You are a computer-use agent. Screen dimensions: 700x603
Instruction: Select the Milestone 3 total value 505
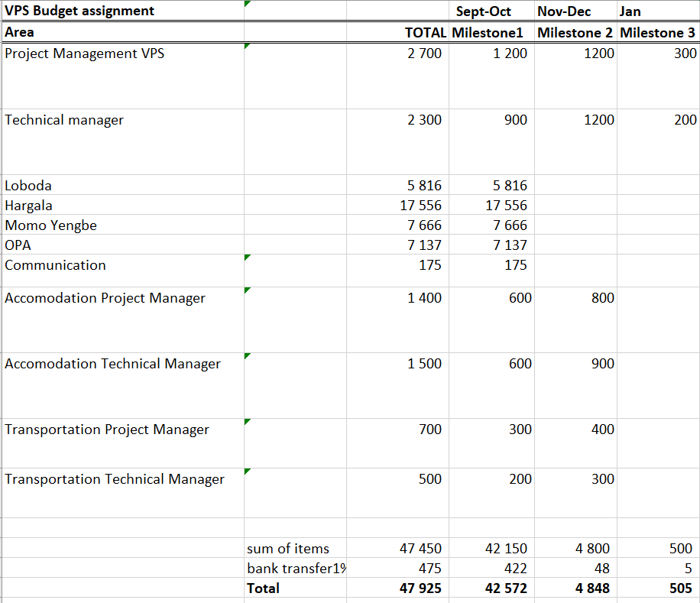click(x=680, y=588)
